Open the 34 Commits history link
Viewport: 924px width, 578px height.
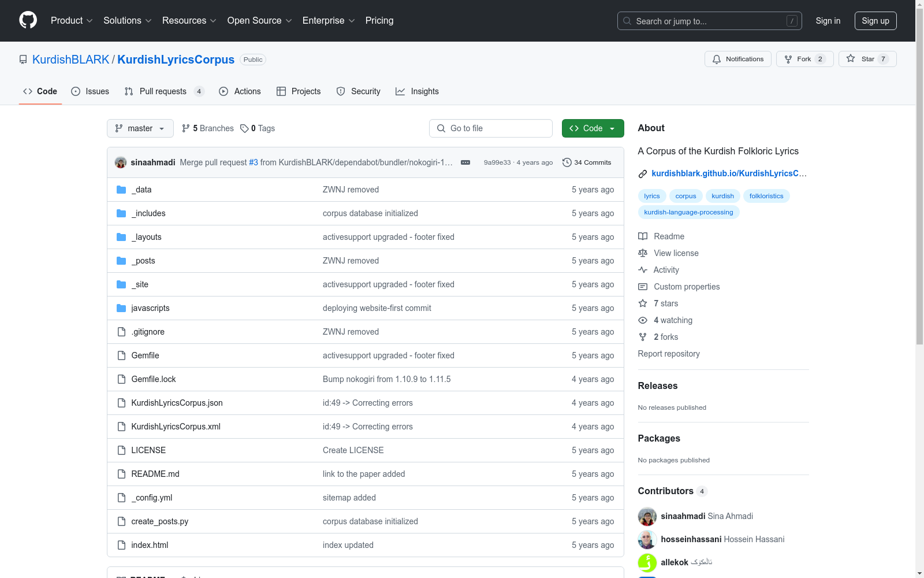(587, 162)
